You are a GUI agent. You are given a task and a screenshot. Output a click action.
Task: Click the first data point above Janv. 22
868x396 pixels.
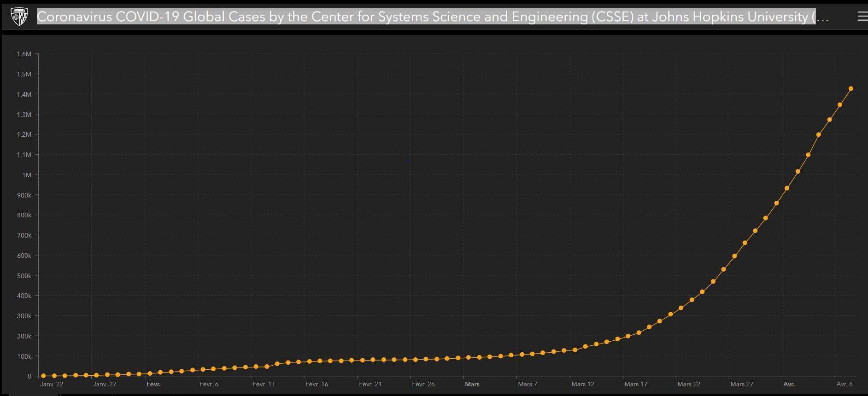coord(43,376)
